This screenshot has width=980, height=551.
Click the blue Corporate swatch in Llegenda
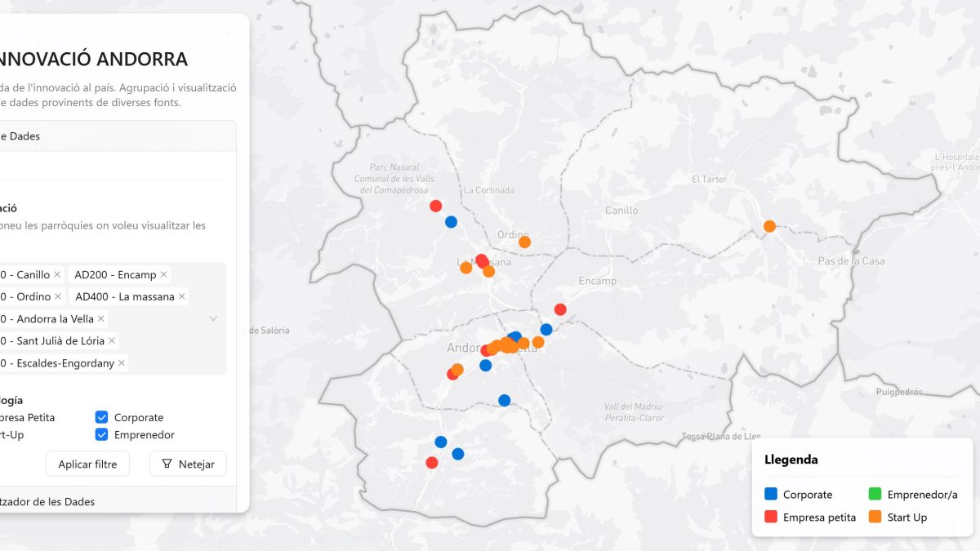pos(771,494)
